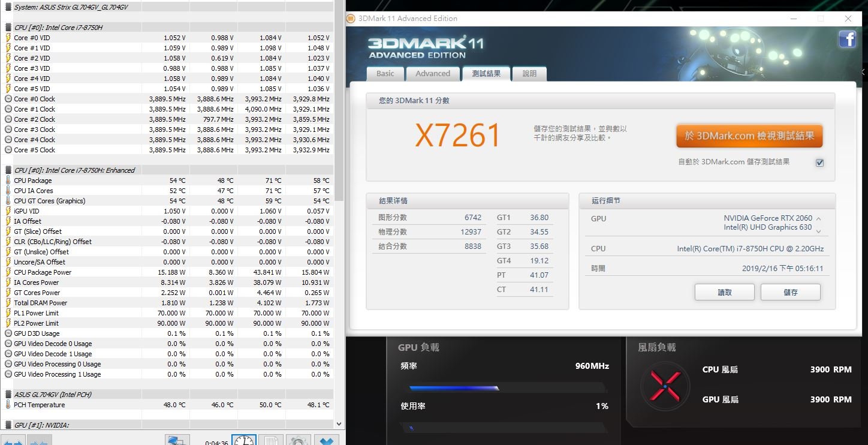868x445 pixels.
Task: Click the lightning icon beside iGPU VID
Action: coord(8,211)
